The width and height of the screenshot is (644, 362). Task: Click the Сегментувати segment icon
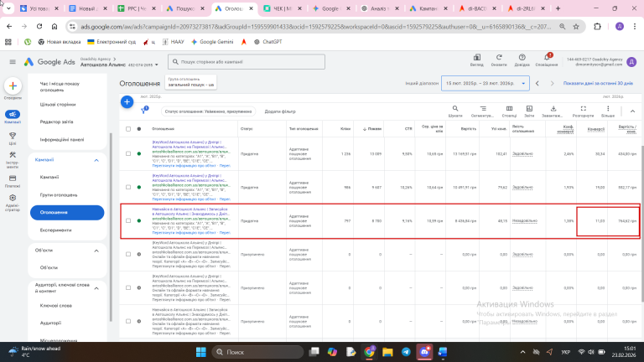(x=481, y=108)
